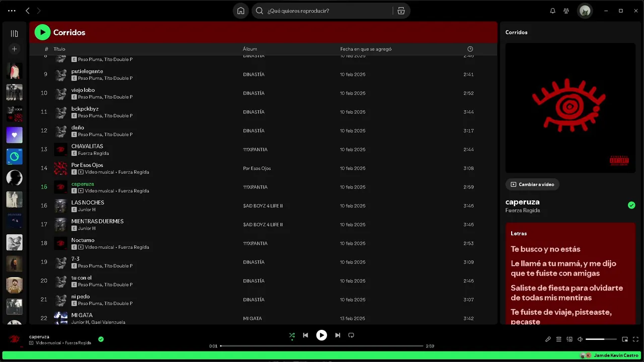Click the eye album art in right panel
The height and width of the screenshot is (362, 644).
tap(570, 108)
